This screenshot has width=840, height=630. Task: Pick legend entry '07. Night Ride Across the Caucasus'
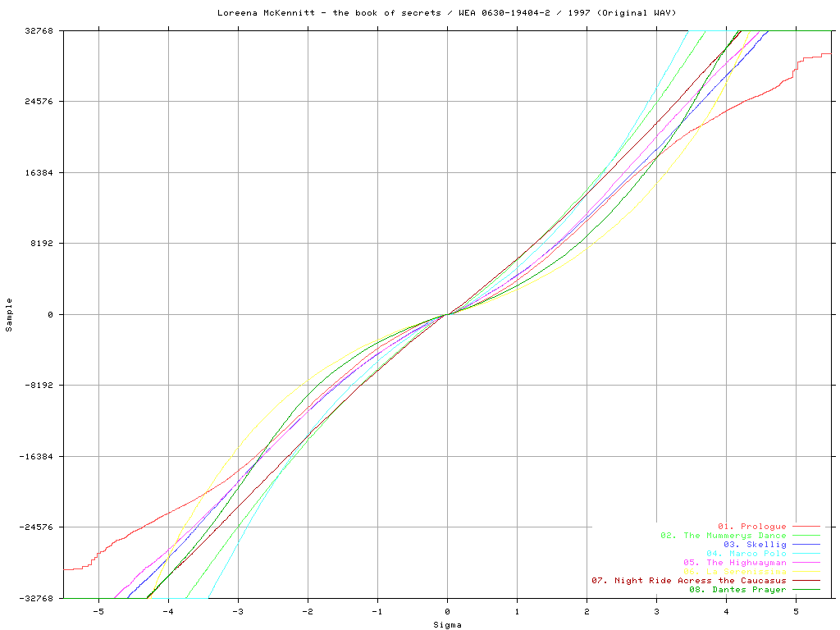coord(689,581)
